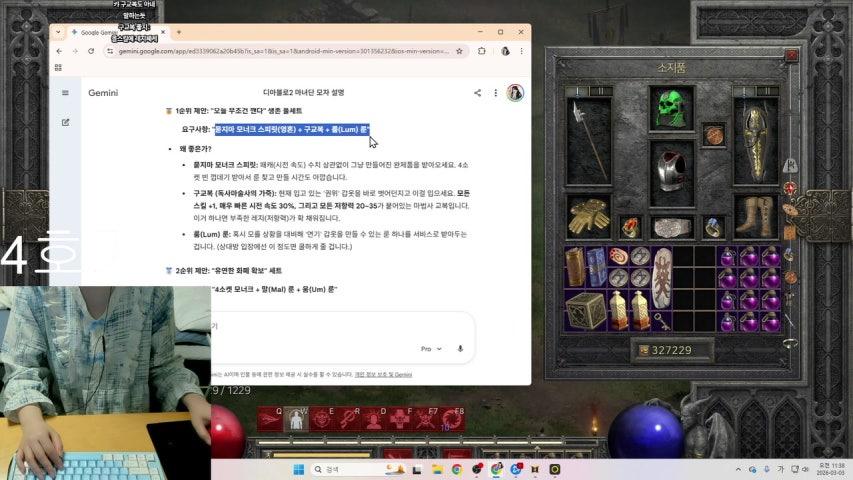Select the blue gem ring on right
The image size is (853, 480).
click(x=713, y=227)
